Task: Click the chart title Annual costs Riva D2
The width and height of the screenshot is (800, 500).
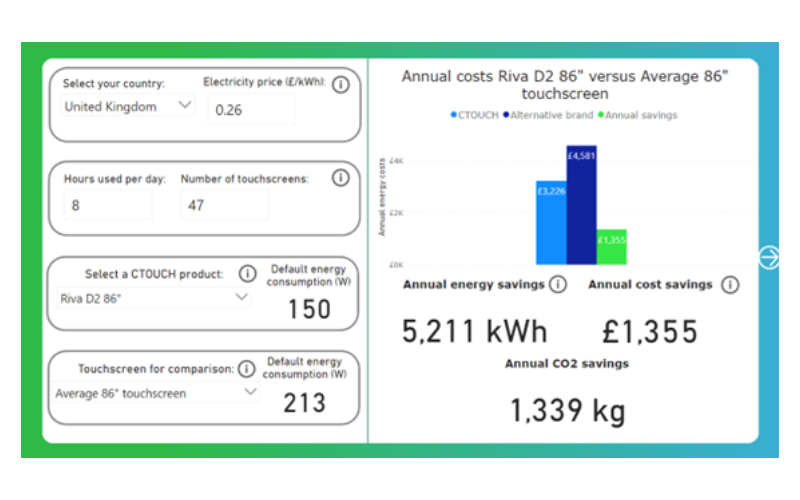Action: (565, 85)
